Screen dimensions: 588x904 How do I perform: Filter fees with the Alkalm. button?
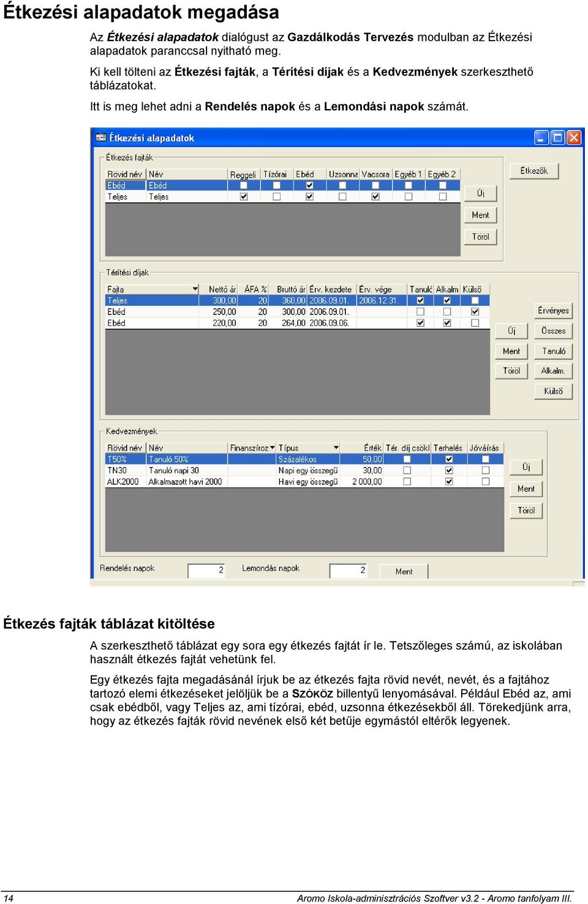[x=554, y=371]
